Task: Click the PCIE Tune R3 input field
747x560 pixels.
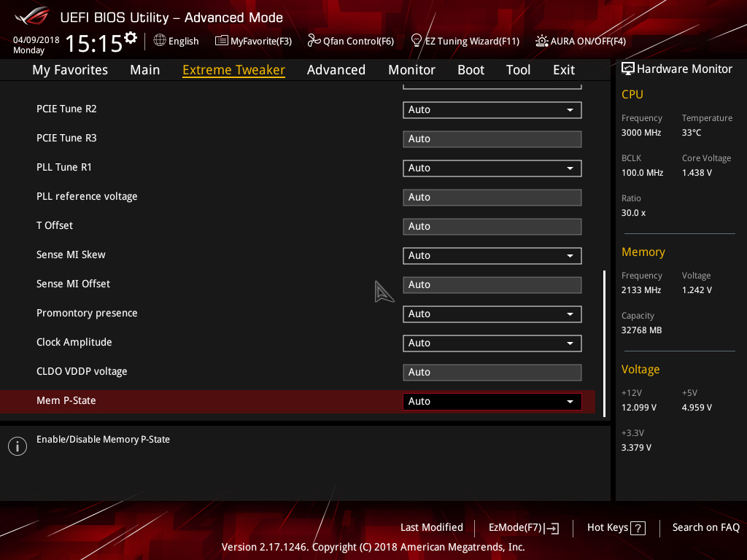Action: click(x=492, y=139)
